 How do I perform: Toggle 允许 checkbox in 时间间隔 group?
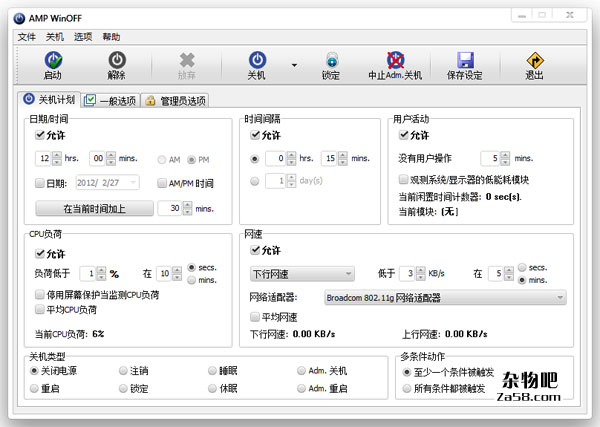point(255,135)
